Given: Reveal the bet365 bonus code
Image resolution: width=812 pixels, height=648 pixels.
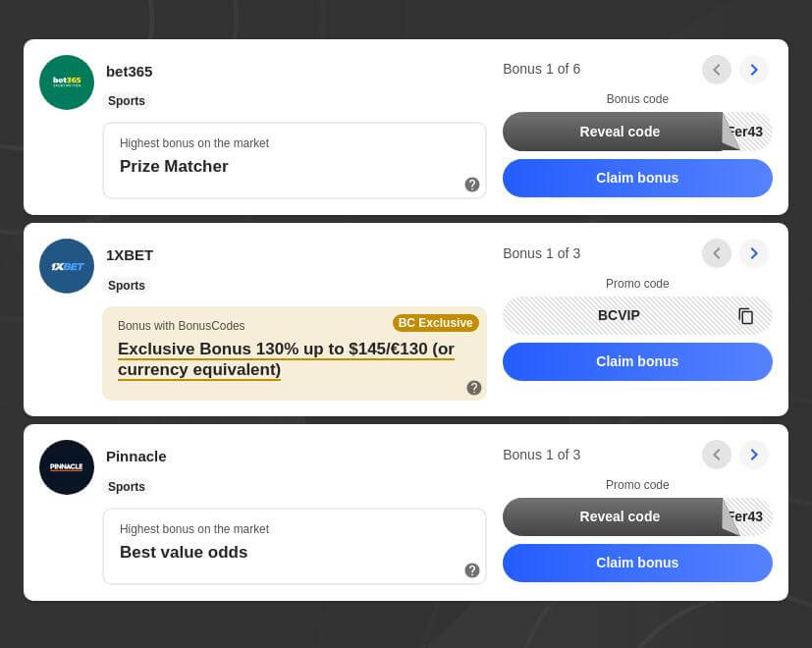Looking at the screenshot, I should pos(620,132).
